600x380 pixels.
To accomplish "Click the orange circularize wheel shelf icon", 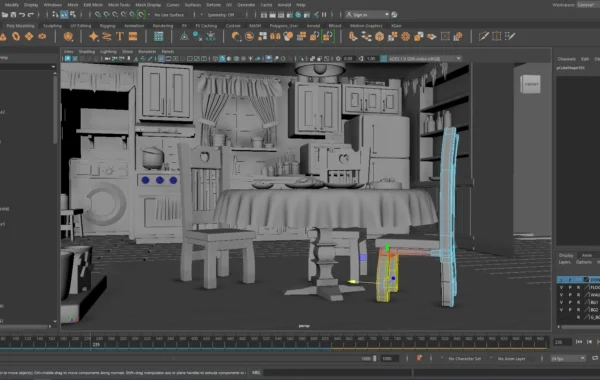I will 406,36.
